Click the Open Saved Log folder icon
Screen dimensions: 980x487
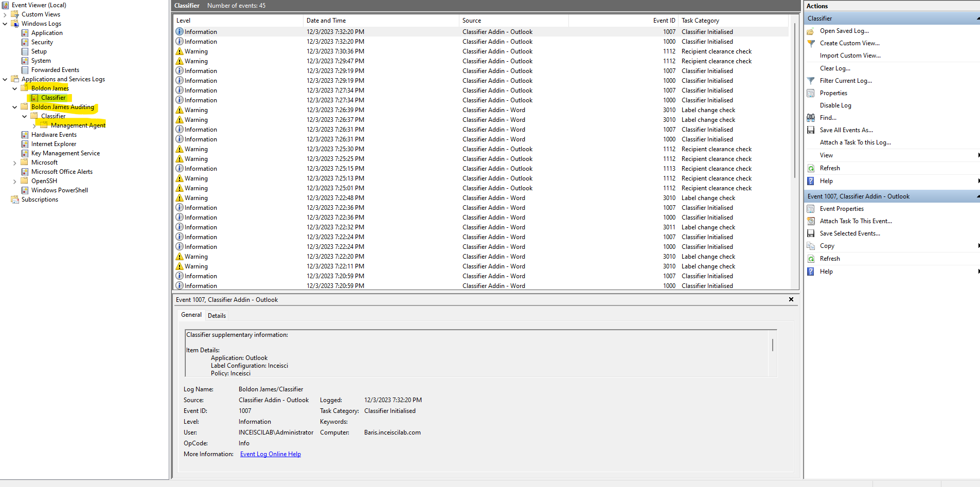click(811, 31)
